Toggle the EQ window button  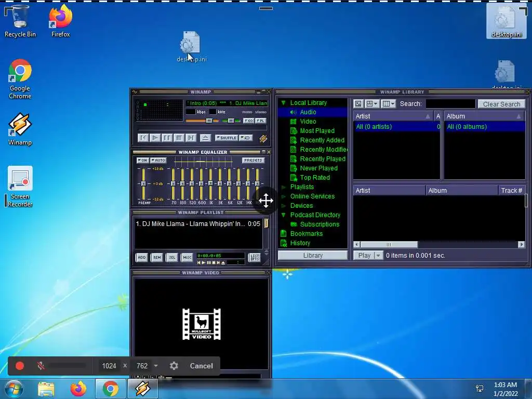pos(249,121)
